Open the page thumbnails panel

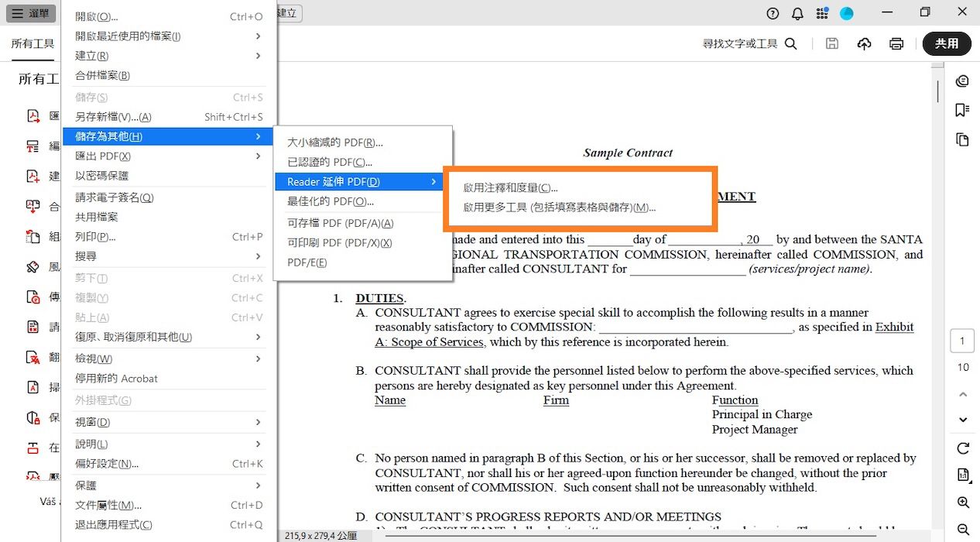pyautogui.click(x=961, y=139)
